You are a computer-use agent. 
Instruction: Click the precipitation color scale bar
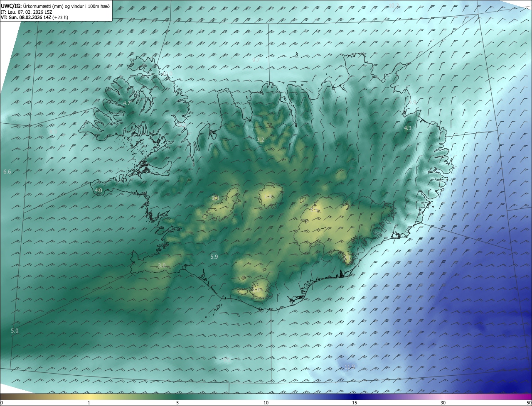click(x=266, y=397)
